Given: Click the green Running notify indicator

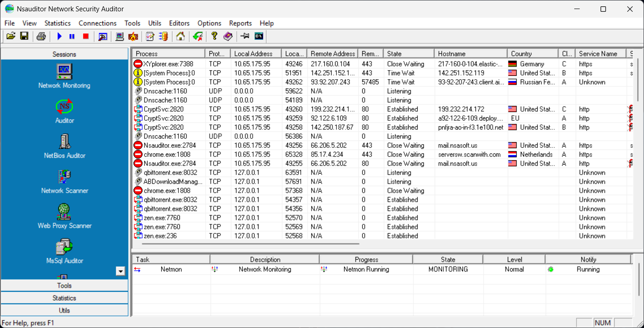Looking at the screenshot, I should [x=550, y=269].
